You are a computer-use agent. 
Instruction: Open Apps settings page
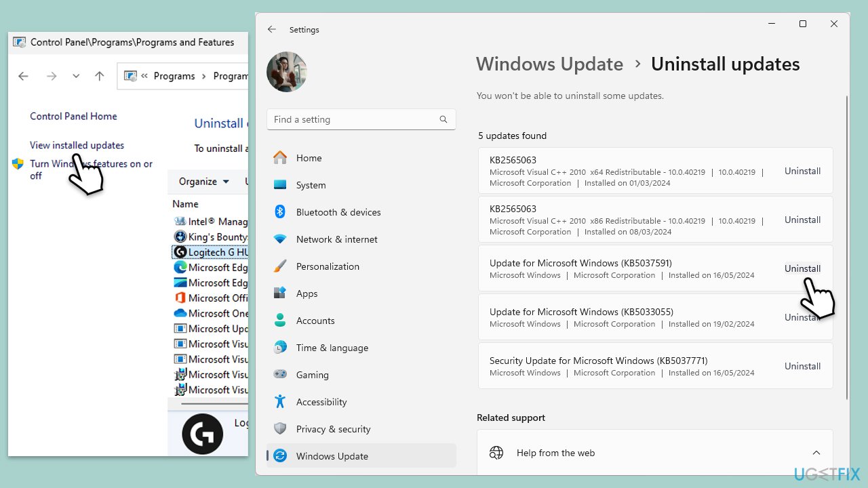point(361,293)
